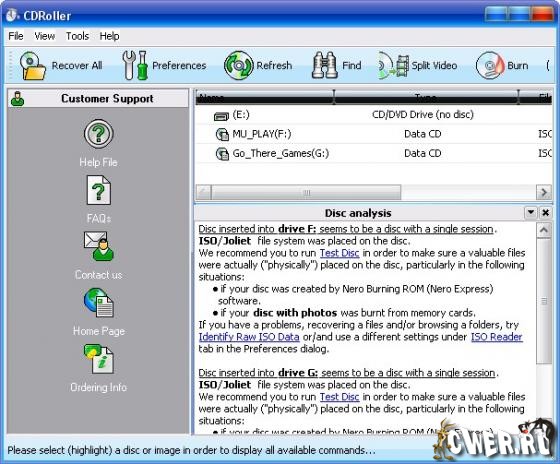The height and width of the screenshot is (464, 560).
Task: Open the ISO Reader link
Action: (x=497, y=337)
